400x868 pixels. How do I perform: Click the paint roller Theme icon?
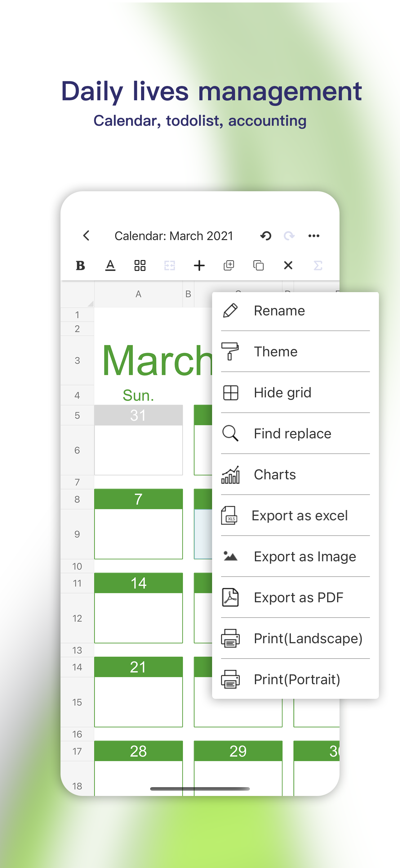click(x=230, y=351)
